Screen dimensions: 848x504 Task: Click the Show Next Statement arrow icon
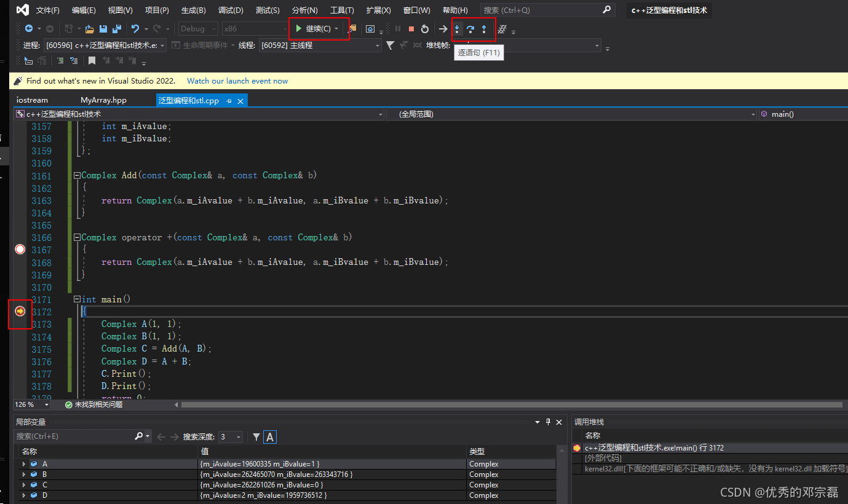pyautogui.click(x=443, y=29)
